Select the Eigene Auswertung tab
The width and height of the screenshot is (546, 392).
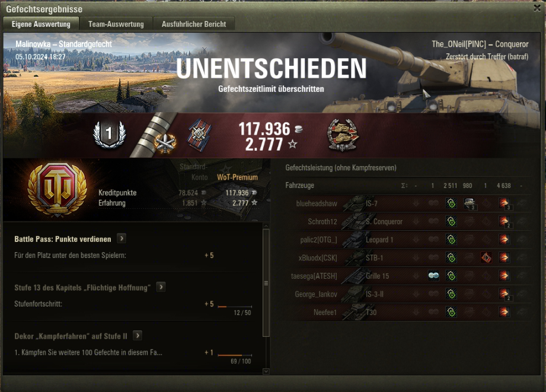41,24
